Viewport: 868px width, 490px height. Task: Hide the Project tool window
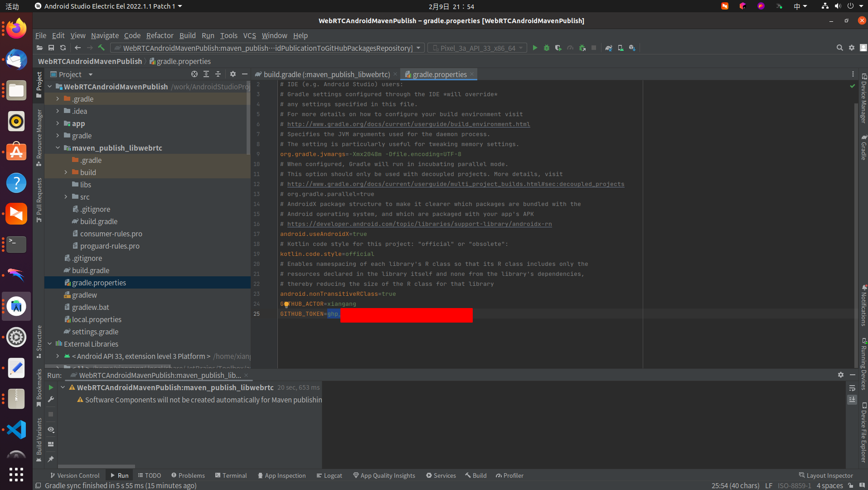pos(245,74)
